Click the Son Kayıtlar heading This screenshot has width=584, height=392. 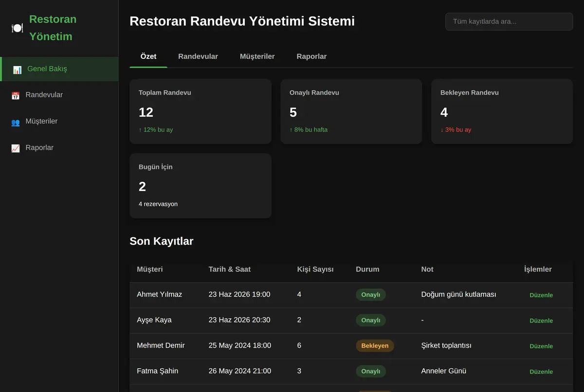point(162,241)
